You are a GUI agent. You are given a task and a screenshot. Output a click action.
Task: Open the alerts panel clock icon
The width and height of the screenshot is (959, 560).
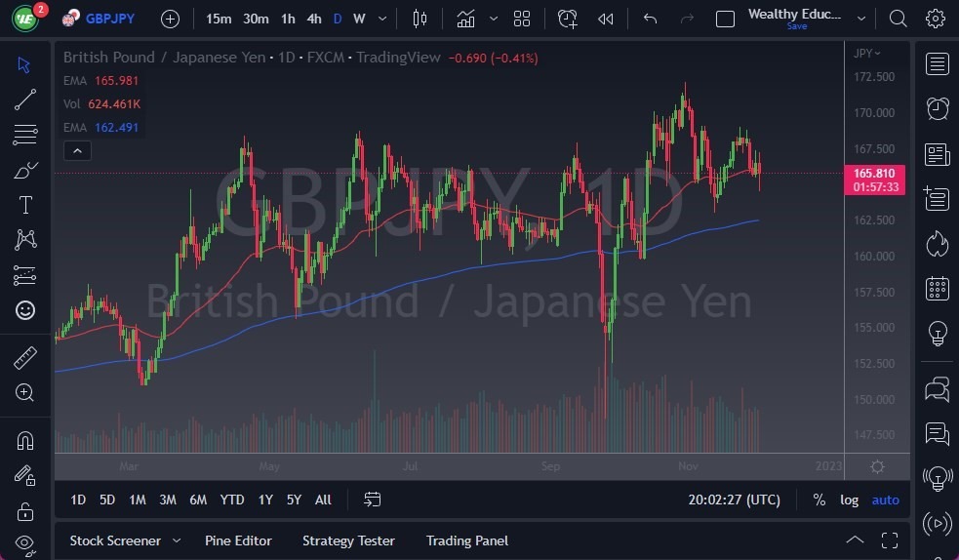click(937, 109)
